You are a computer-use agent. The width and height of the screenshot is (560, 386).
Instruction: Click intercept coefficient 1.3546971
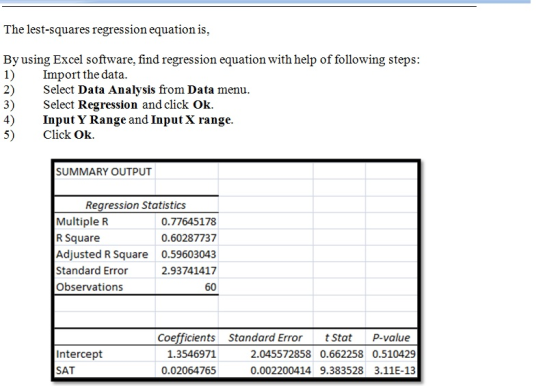(191, 354)
